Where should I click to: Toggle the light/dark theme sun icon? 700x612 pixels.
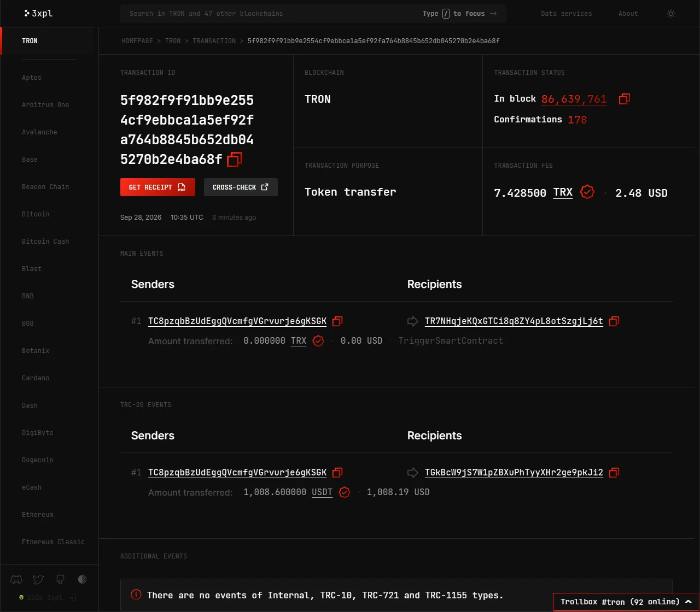click(671, 14)
